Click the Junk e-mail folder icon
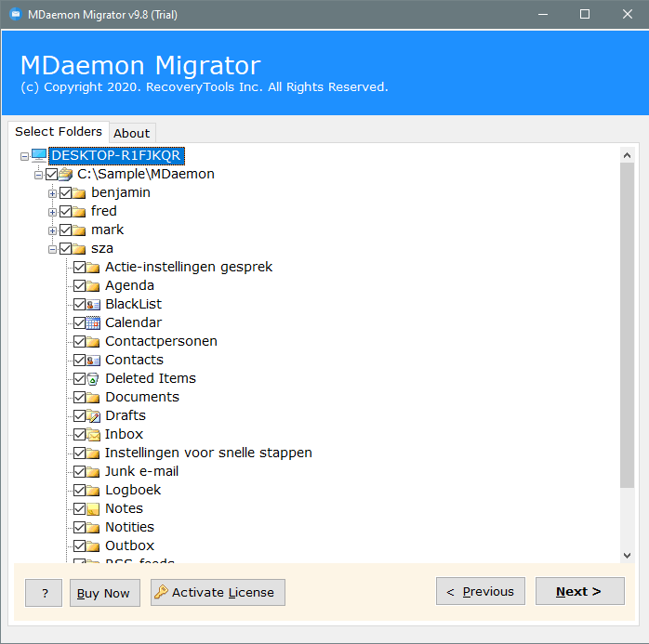 pos(93,472)
